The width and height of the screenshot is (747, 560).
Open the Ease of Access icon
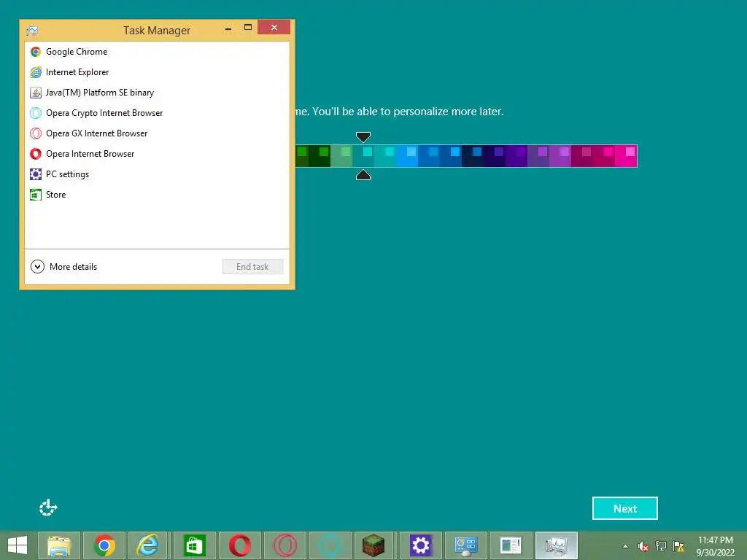coord(48,507)
